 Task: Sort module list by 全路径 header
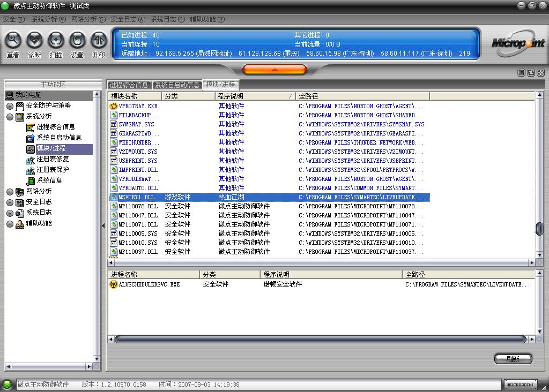pyautogui.click(x=363, y=96)
